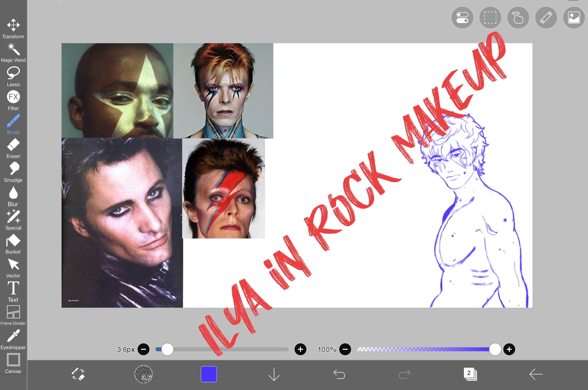This screenshot has width=588, height=390.
Task: Increase brush opacity with plus button
Action: (x=509, y=349)
